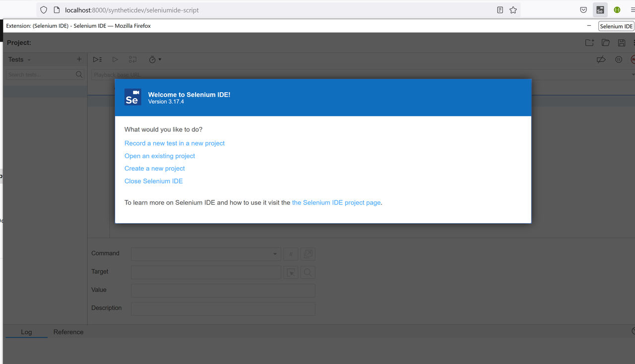The image size is (635, 364).
Task: Toggle the comment (//) button beside Command
Action: coord(291,254)
